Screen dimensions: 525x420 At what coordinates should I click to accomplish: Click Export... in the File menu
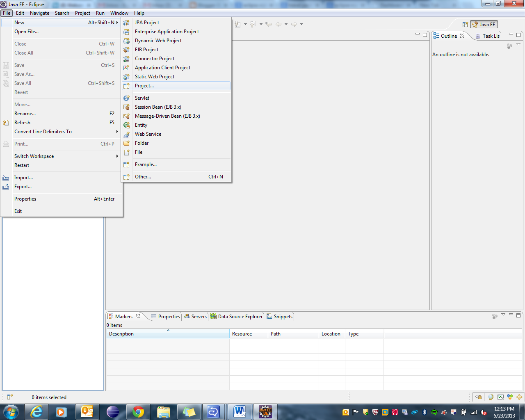tap(62, 187)
